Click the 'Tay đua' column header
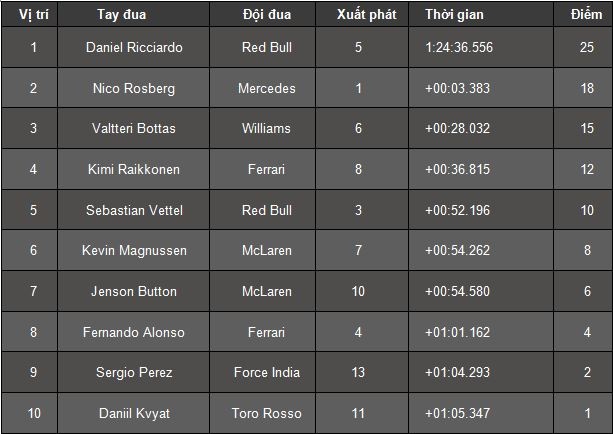 (x=124, y=15)
